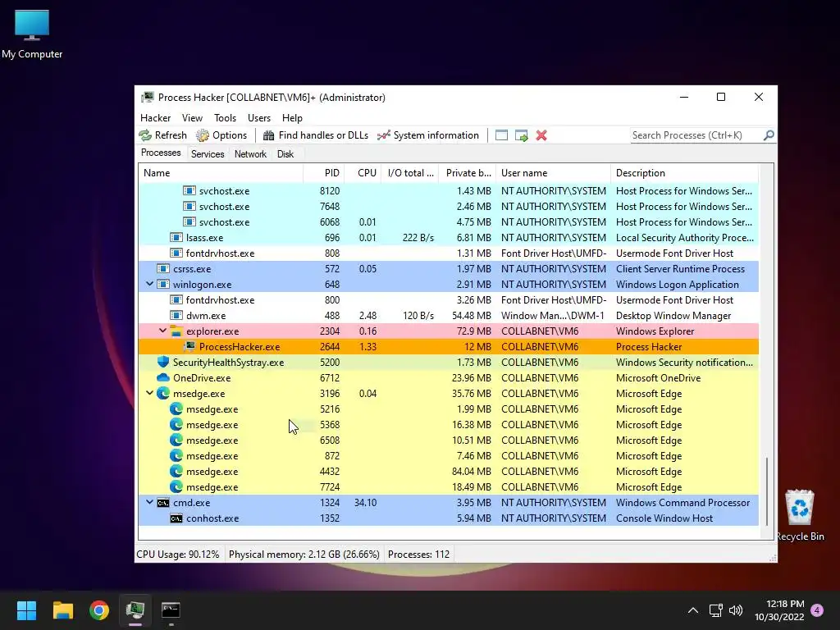Screen dimensions: 840x630
Task: Select the My Computer desktop icon
Action: pyautogui.click(x=32, y=34)
